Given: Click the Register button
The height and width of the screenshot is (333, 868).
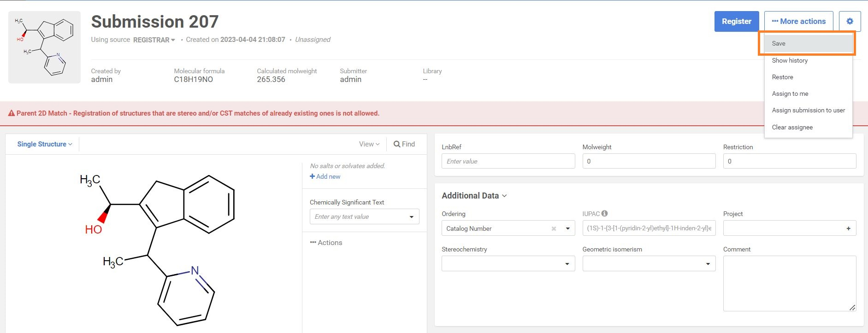Looking at the screenshot, I should tap(736, 21).
